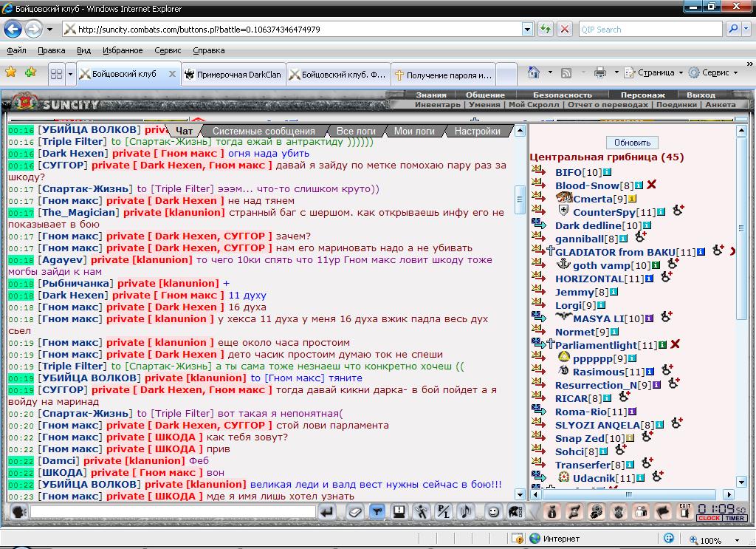Click the print icon in command bar
756x549 pixels.
pyautogui.click(x=599, y=72)
